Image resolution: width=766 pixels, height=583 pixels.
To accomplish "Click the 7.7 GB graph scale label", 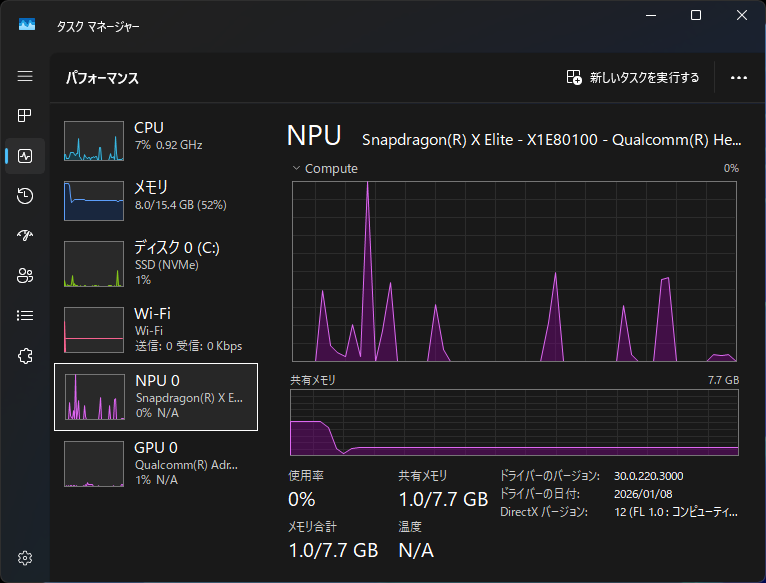I will pyautogui.click(x=723, y=380).
